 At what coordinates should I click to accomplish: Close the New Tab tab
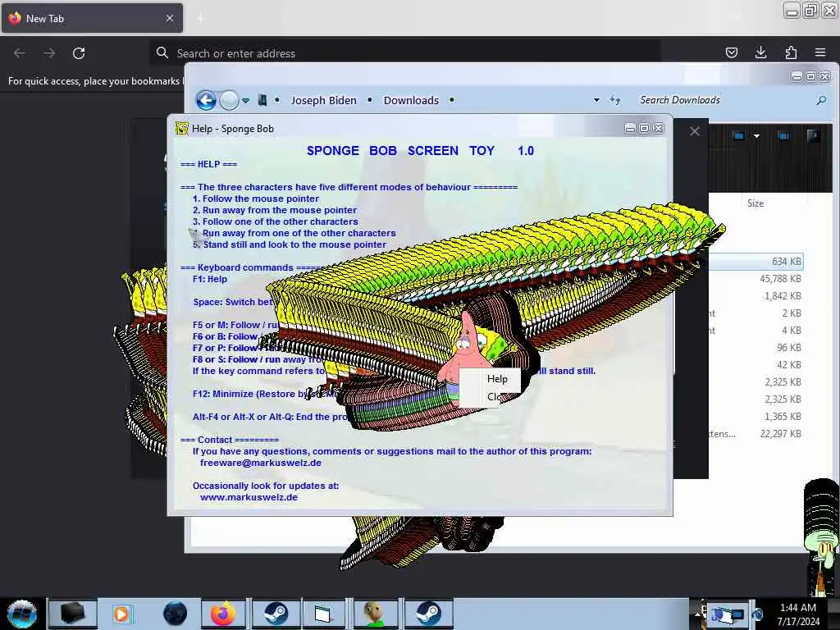169,18
